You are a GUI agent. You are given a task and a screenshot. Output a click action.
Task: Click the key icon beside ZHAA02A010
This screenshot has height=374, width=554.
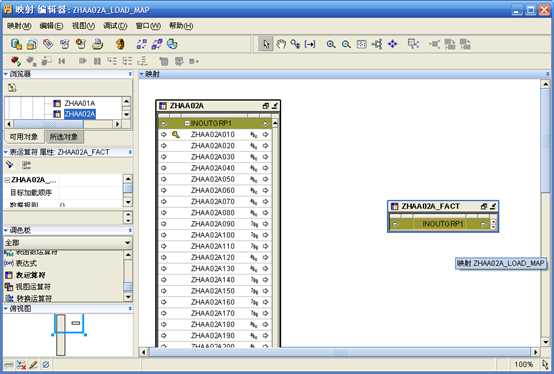pyautogui.click(x=176, y=135)
